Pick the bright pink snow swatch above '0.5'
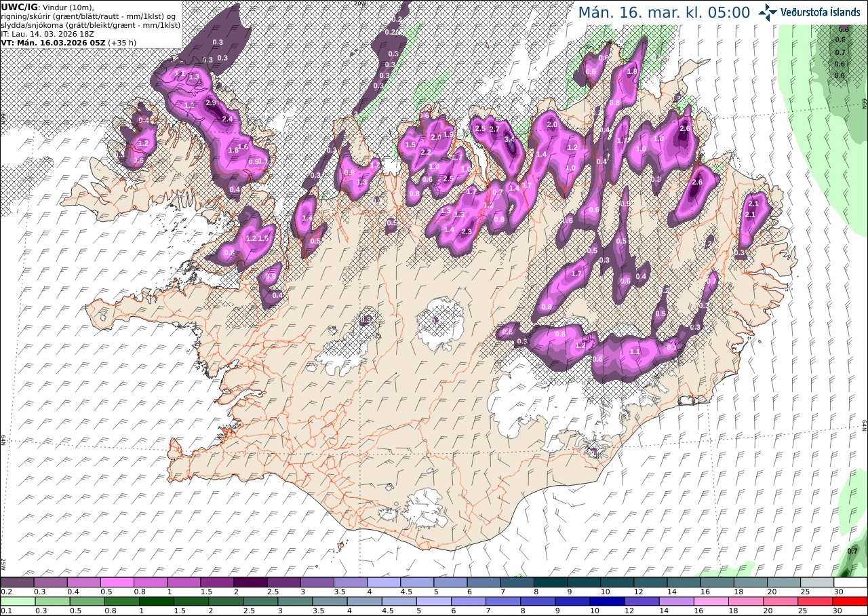Image resolution: width=868 pixels, height=616 pixels. click(x=117, y=582)
